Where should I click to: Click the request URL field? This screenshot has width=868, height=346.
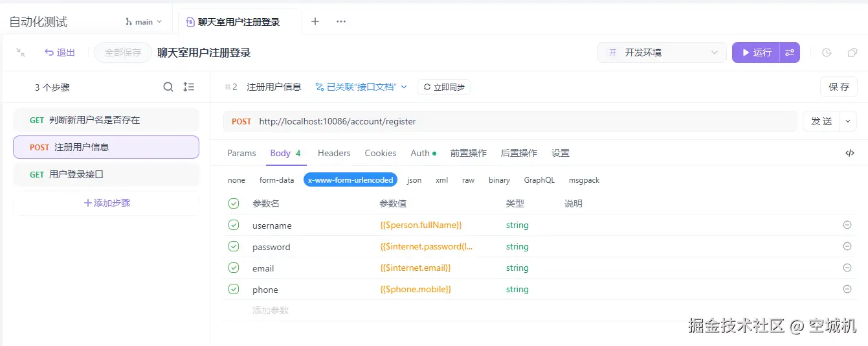(527, 121)
